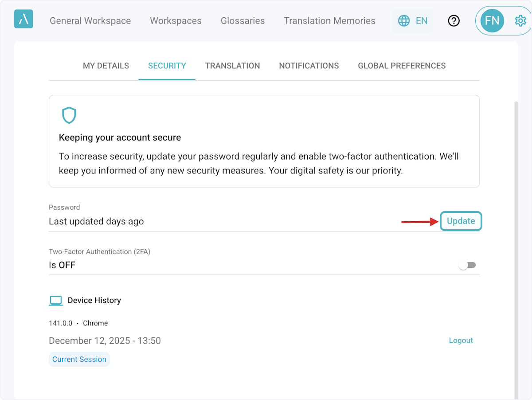Open the Global Preferences tab
This screenshot has width=532, height=400.
tap(402, 66)
